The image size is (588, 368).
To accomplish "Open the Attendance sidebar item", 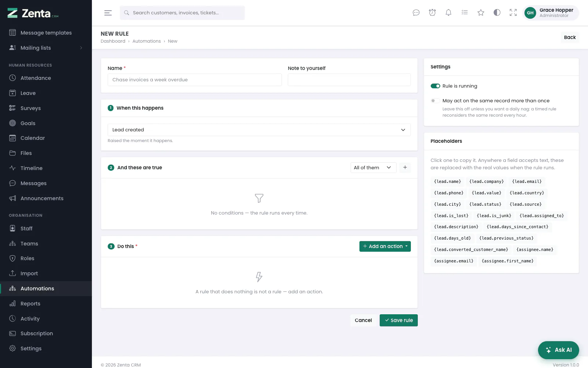I will pos(46,78).
